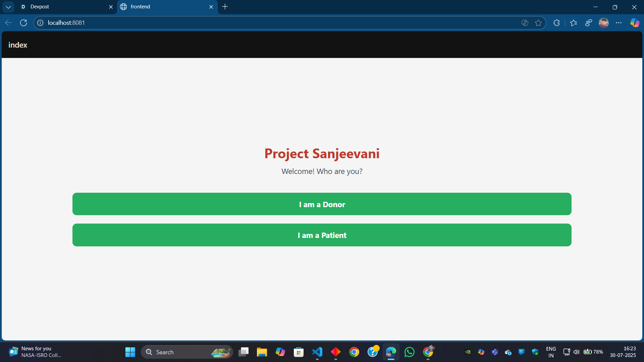The width and height of the screenshot is (644, 362).
Task: Click the I am a Patient button
Action: point(322,235)
